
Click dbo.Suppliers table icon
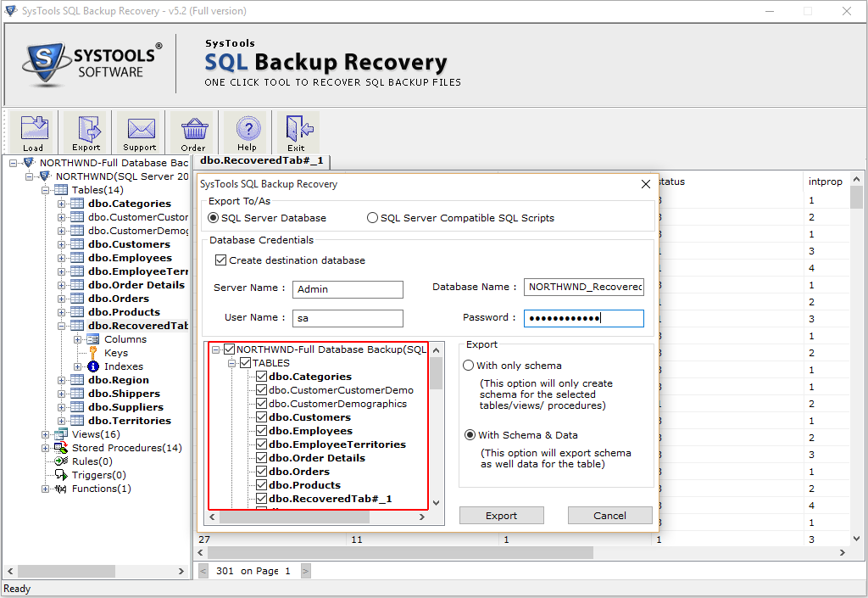[x=77, y=407]
